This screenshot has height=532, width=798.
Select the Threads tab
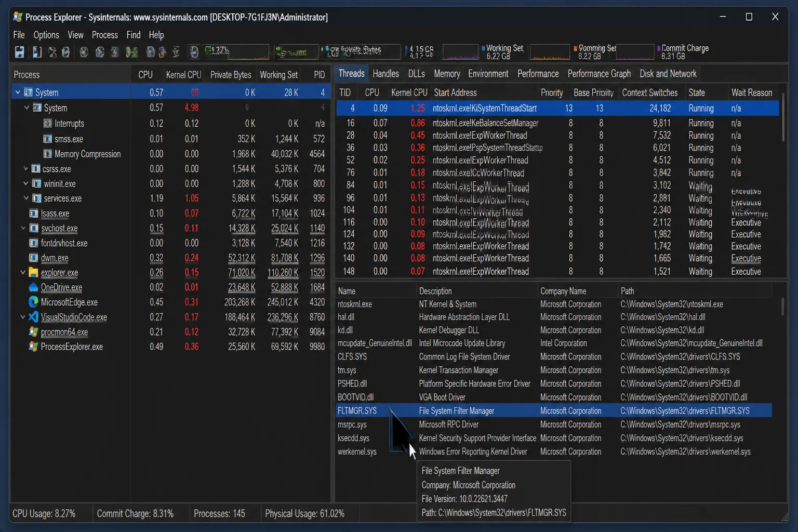(x=352, y=74)
